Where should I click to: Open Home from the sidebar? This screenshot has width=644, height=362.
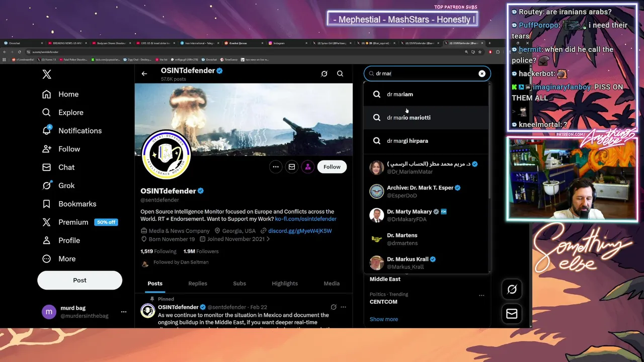click(60, 94)
